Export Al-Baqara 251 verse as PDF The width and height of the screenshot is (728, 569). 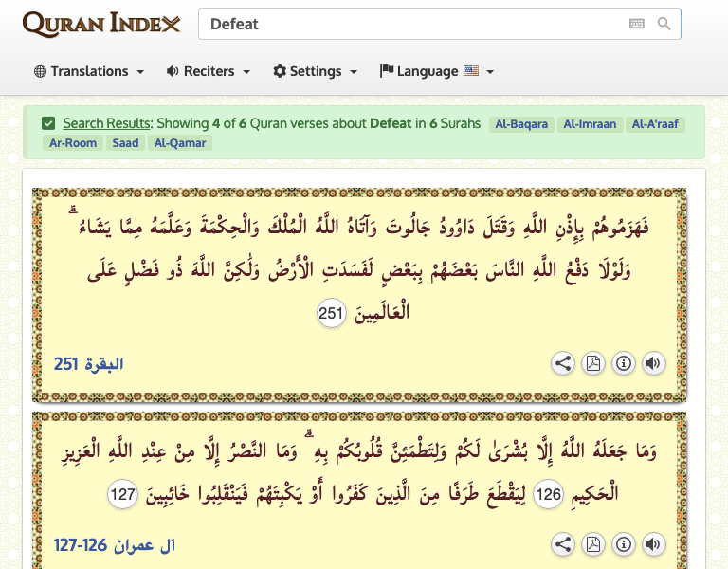click(592, 363)
